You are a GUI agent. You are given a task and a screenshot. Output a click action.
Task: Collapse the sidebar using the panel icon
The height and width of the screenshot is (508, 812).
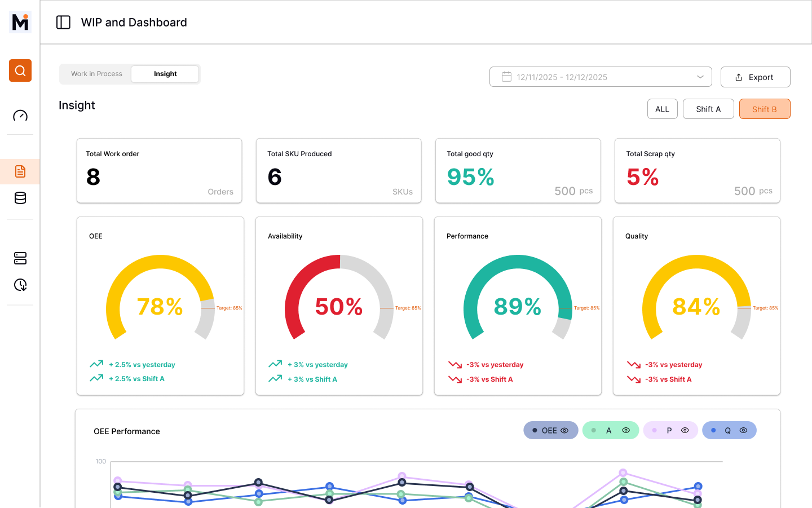click(x=63, y=22)
